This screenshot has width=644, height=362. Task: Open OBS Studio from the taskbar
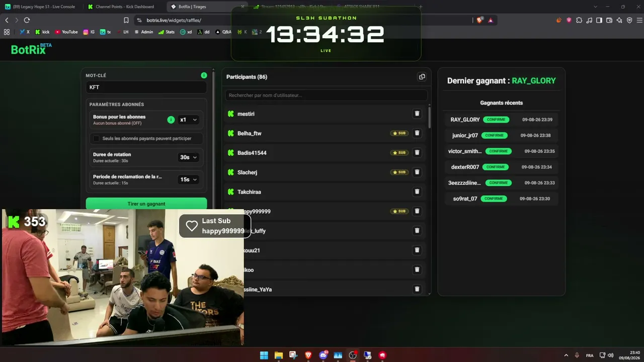(x=353, y=355)
